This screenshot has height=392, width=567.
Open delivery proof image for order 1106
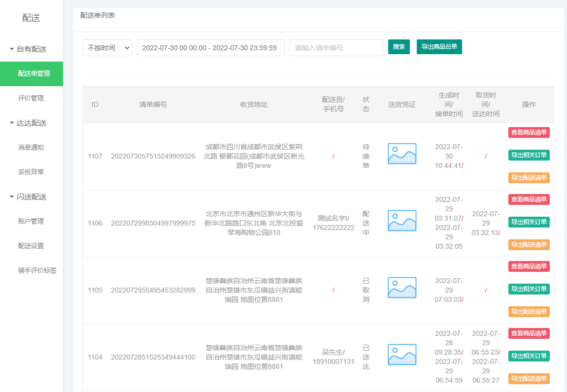402,221
